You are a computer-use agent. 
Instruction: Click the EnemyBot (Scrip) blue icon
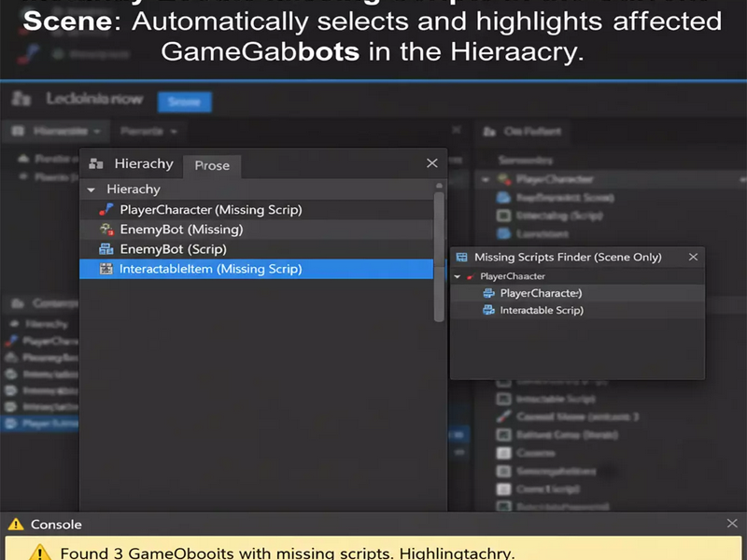(106, 249)
